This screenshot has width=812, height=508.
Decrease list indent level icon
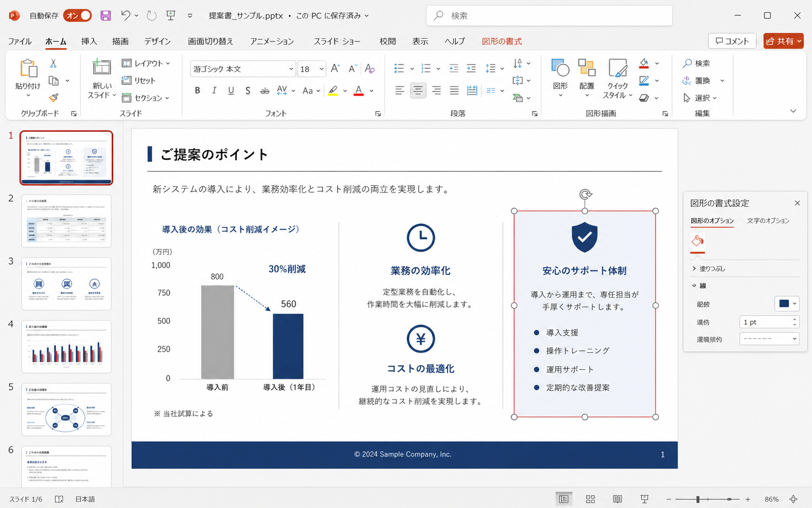(x=454, y=69)
